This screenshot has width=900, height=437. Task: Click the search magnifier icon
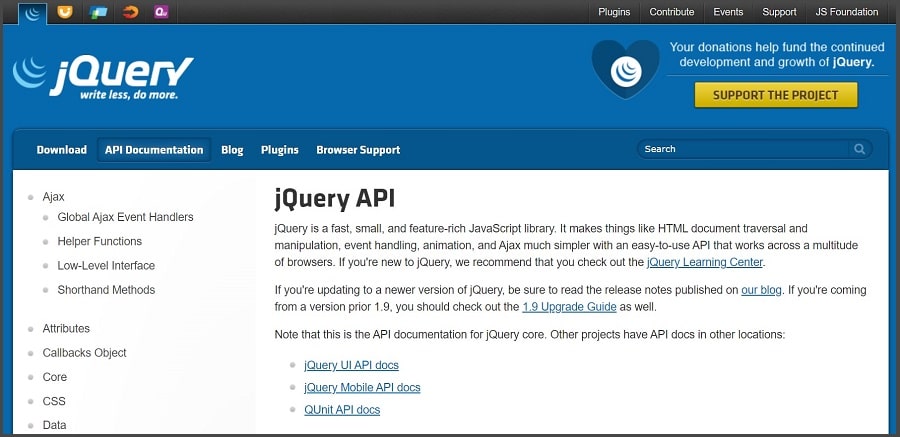tap(859, 149)
